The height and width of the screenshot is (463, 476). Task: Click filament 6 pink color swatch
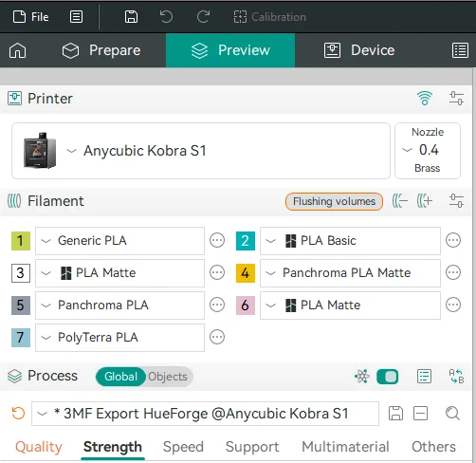[246, 306]
